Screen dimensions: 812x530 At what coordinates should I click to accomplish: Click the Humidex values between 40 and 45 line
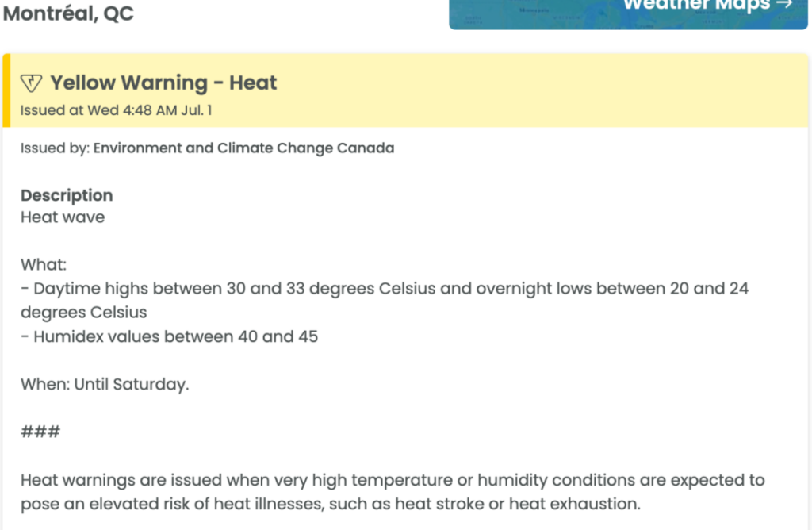pos(170,336)
